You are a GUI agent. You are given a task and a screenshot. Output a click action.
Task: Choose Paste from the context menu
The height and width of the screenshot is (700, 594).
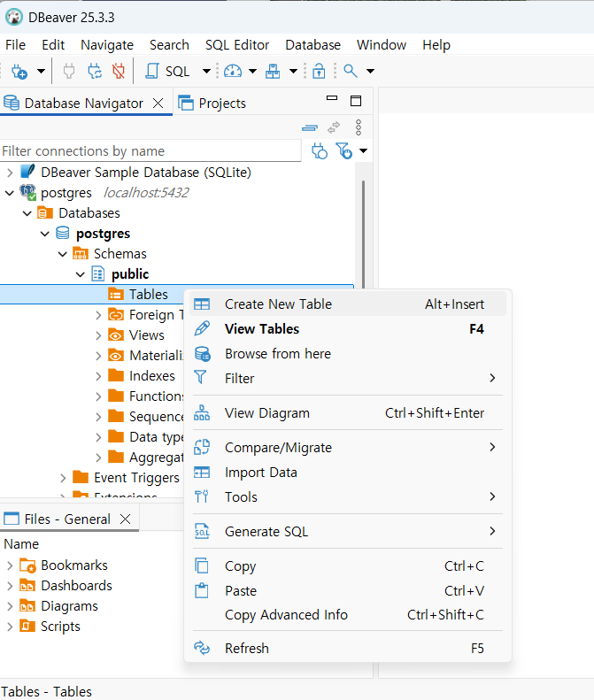click(x=348, y=591)
